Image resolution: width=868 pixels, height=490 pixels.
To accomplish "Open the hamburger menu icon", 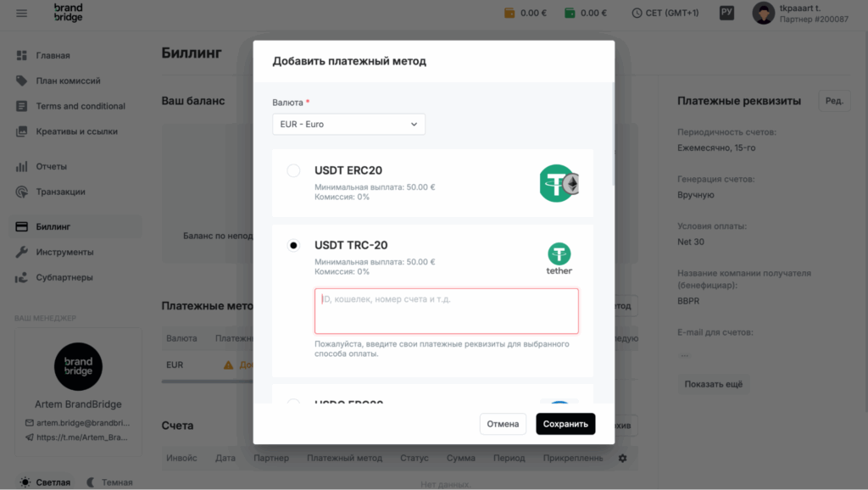I will pyautogui.click(x=21, y=13).
